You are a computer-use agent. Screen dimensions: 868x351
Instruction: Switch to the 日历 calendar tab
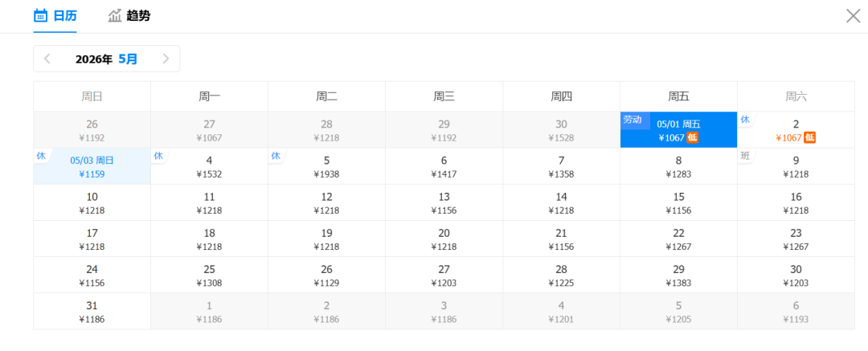55,15
